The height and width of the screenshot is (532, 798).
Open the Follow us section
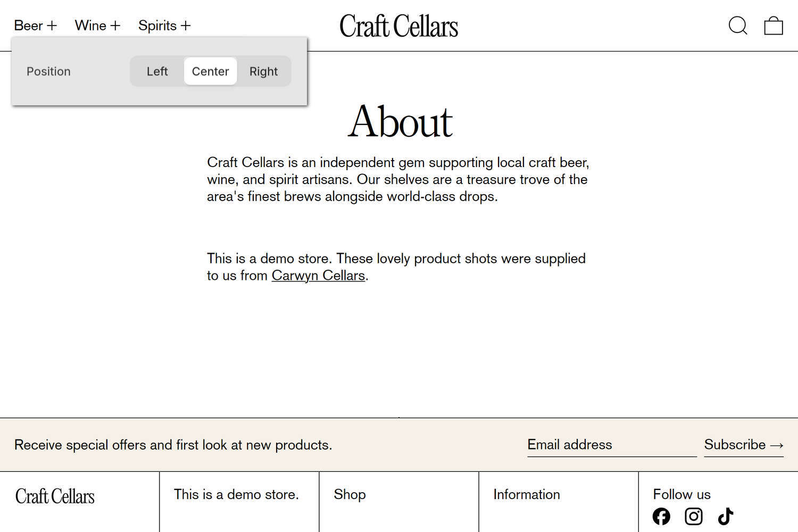tap(681, 495)
